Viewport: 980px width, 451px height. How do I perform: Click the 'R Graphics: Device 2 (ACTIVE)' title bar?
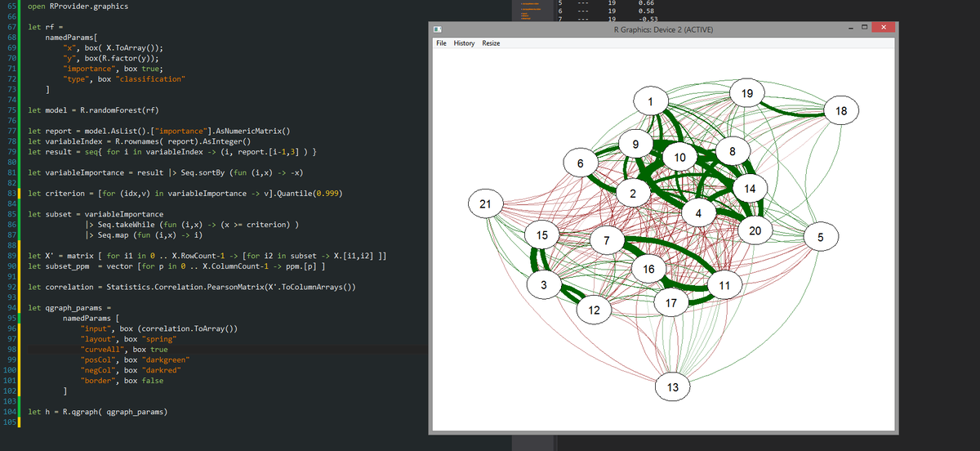point(662,29)
